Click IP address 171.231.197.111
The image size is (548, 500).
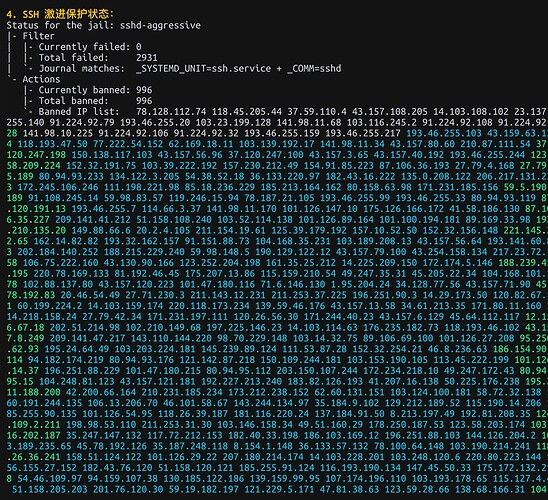tap(187, 317)
